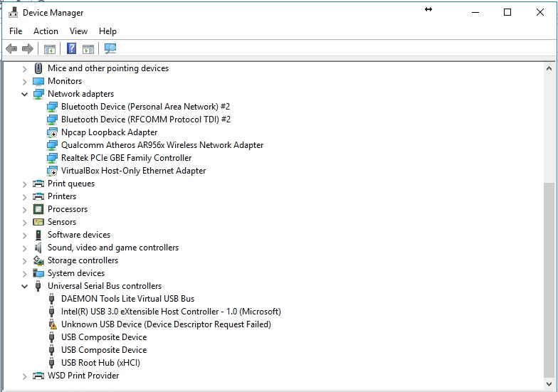
Task: Click the Unknown USB Device warning icon
Action: [53, 324]
